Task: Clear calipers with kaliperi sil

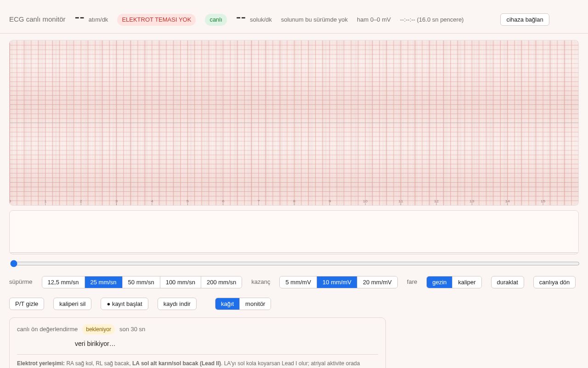Action: pos(72,304)
